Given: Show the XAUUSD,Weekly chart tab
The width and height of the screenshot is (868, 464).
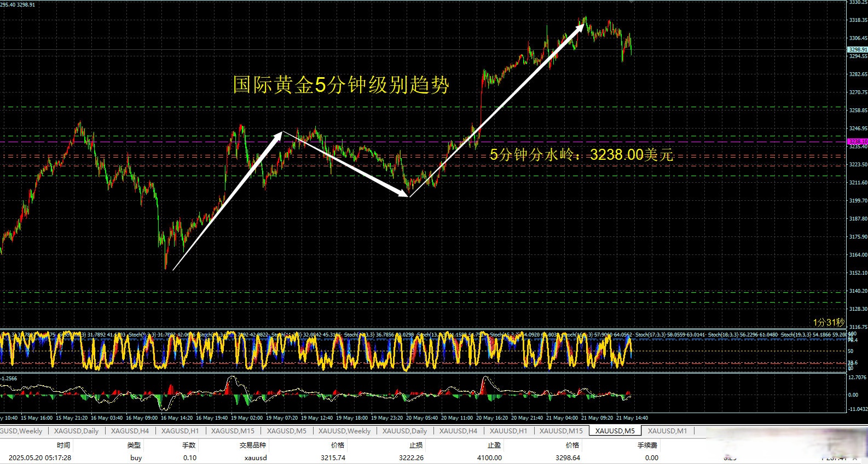Looking at the screenshot, I should click(344, 431).
